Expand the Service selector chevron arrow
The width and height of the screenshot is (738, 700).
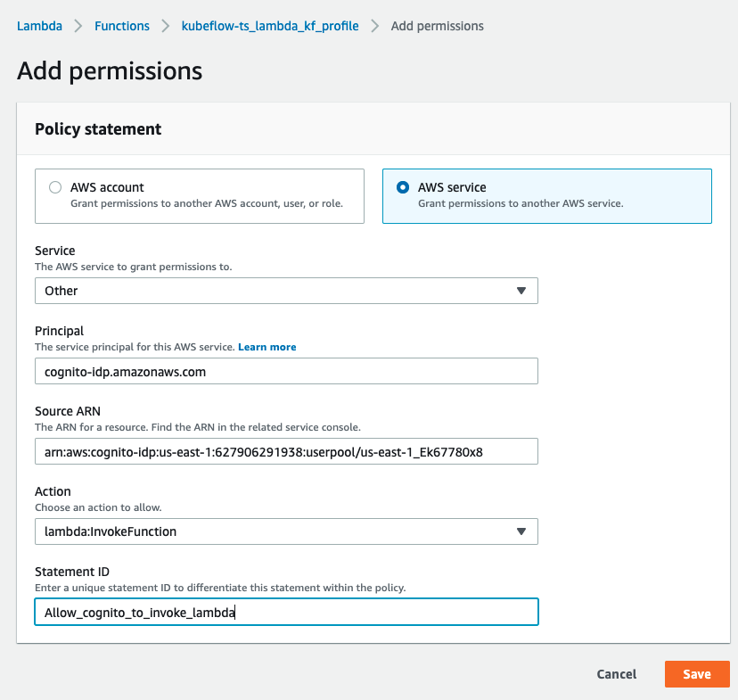coord(521,291)
